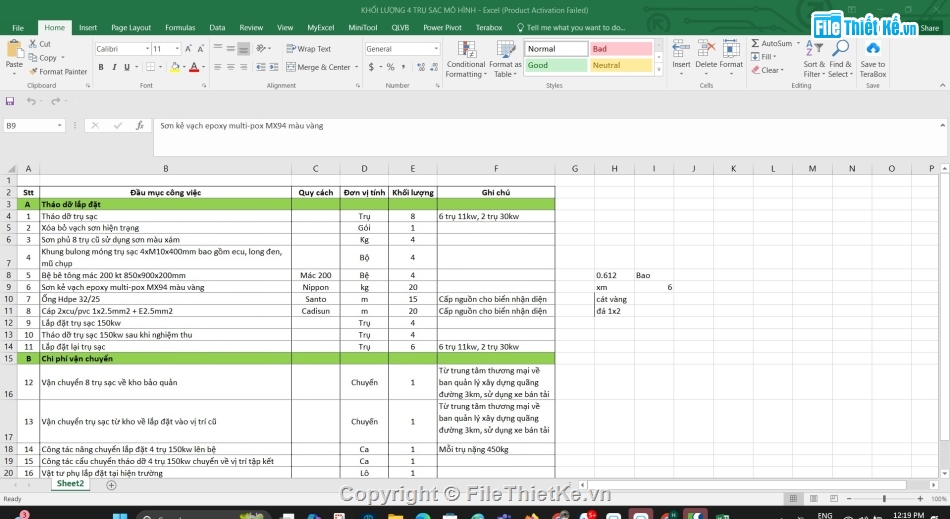Save the workbook from quick access toolbar
This screenshot has width=950, height=519.
[x=10, y=101]
